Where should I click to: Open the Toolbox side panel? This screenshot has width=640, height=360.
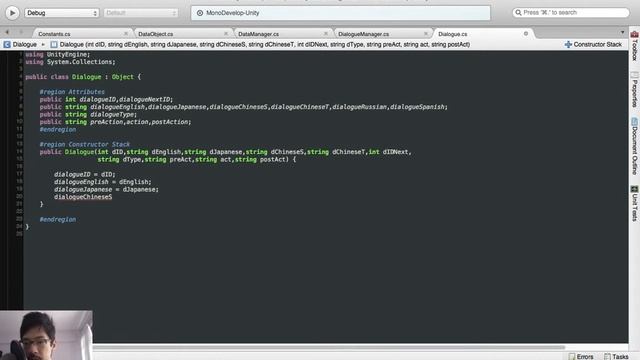(634, 46)
